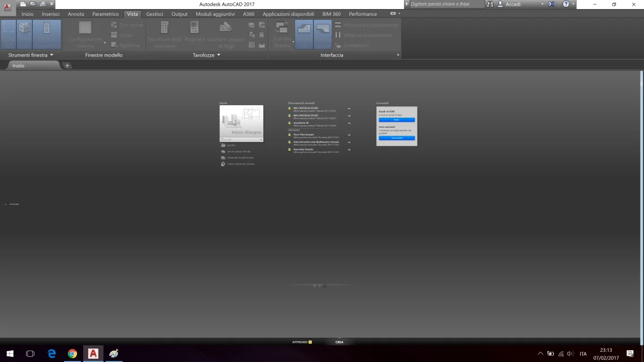Open the Gestisci ribbon tab
This screenshot has height=362, width=644.
click(x=154, y=14)
